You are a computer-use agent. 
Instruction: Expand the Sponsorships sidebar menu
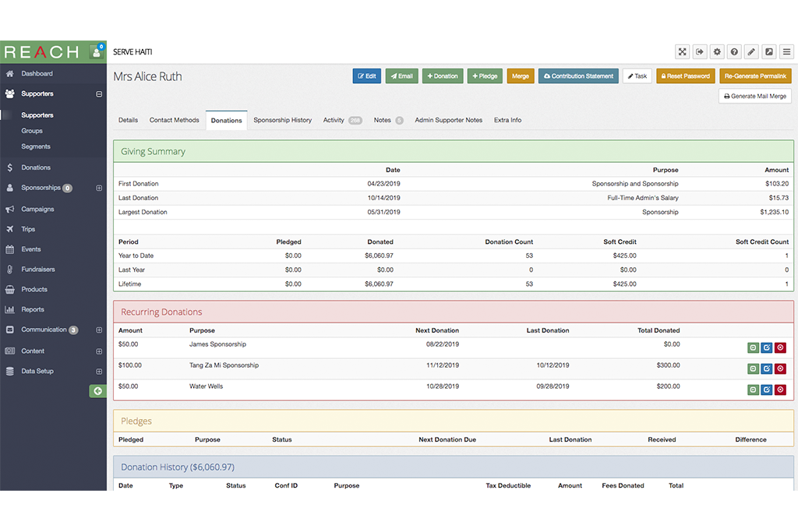tap(99, 188)
